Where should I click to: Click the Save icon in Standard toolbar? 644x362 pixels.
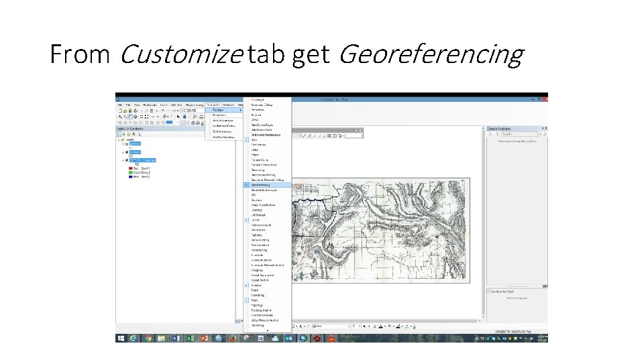130,111
